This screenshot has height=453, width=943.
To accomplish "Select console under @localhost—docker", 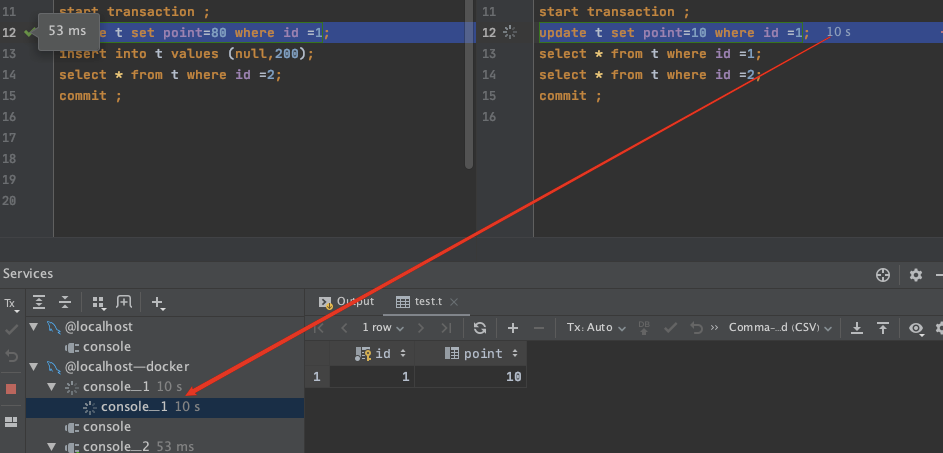I will click(x=106, y=427).
